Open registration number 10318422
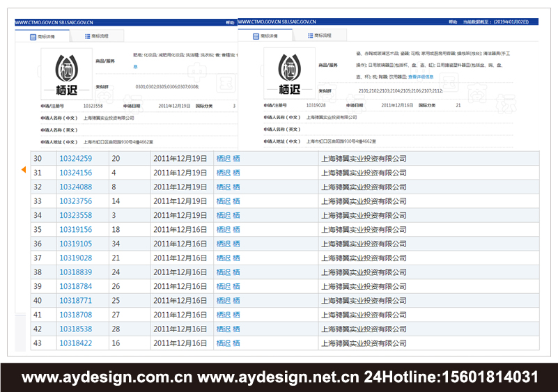Viewport: 558px width, 392px height. pyautogui.click(x=75, y=343)
